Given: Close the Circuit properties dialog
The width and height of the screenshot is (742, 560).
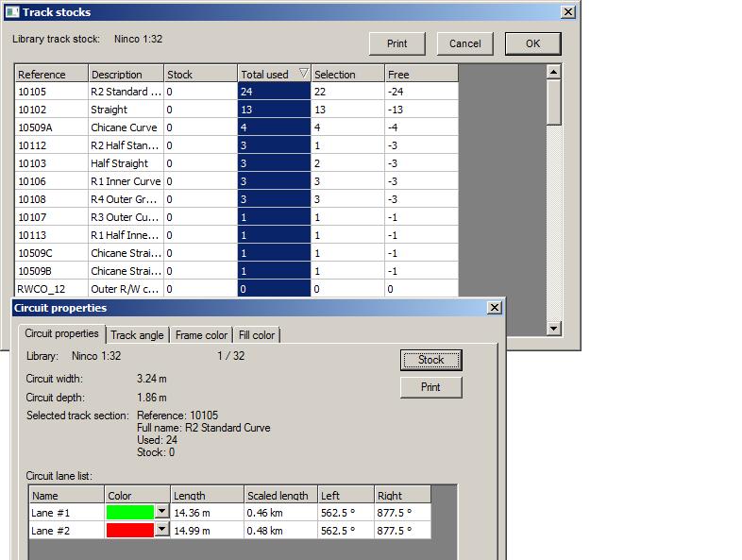Looking at the screenshot, I should (494, 308).
